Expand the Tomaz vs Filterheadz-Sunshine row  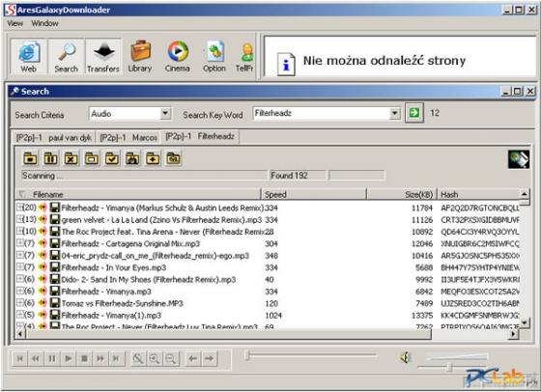pyautogui.click(x=19, y=302)
